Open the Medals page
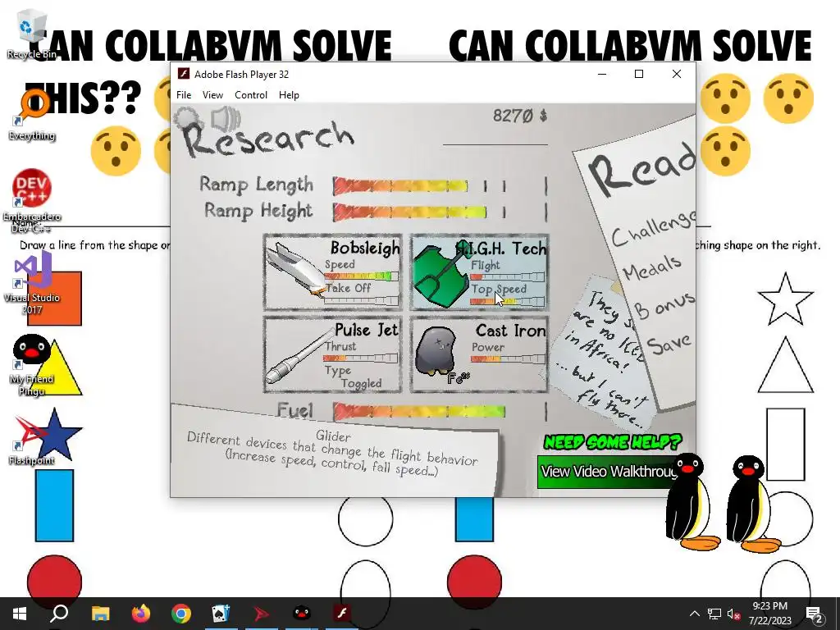The width and height of the screenshot is (840, 630). (x=652, y=267)
